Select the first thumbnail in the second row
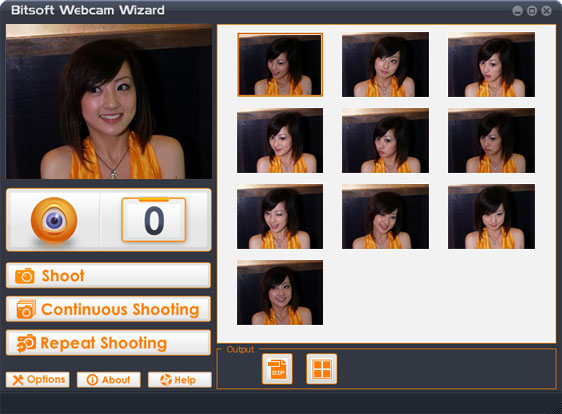Image resolution: width=562 pixels, height=414 pixels. pos(280,141)
